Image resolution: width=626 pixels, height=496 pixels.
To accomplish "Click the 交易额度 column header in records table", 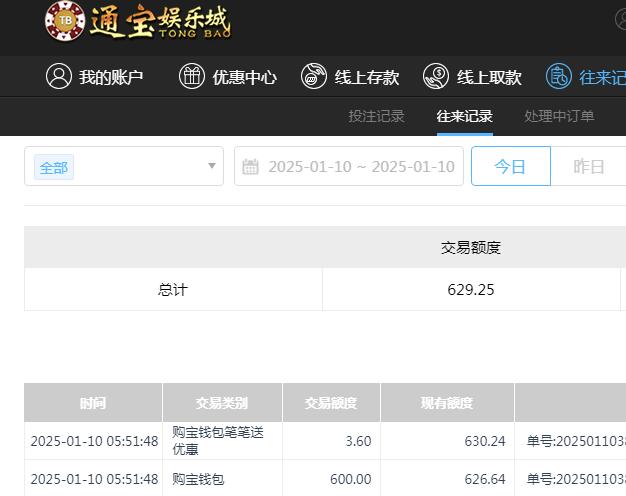I will point(331,403).
